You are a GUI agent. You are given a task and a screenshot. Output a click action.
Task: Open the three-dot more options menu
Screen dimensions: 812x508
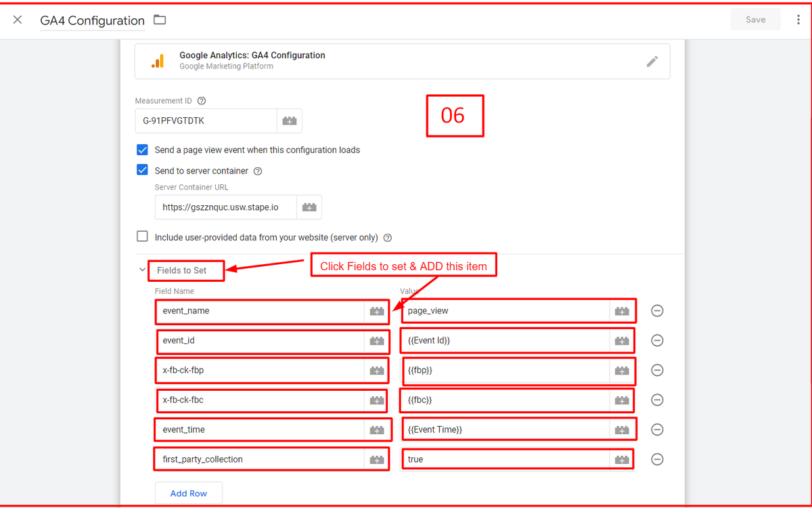(x=798, y=20)
